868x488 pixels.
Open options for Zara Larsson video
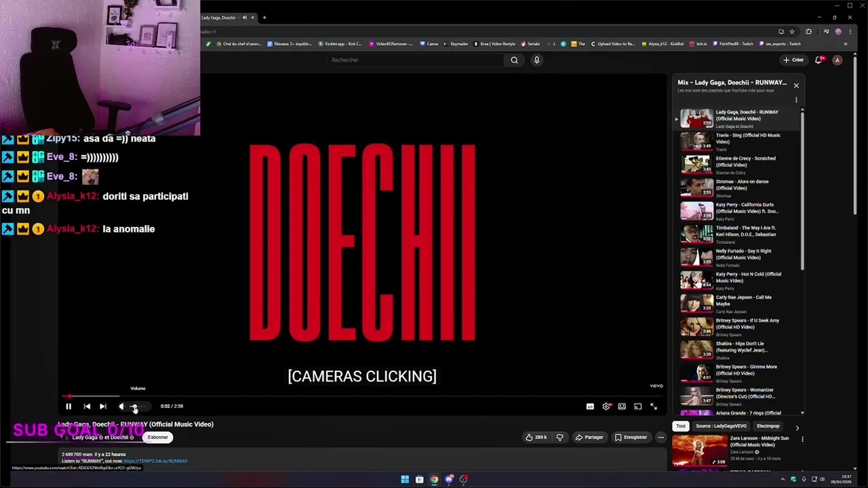tap(802, 439)
